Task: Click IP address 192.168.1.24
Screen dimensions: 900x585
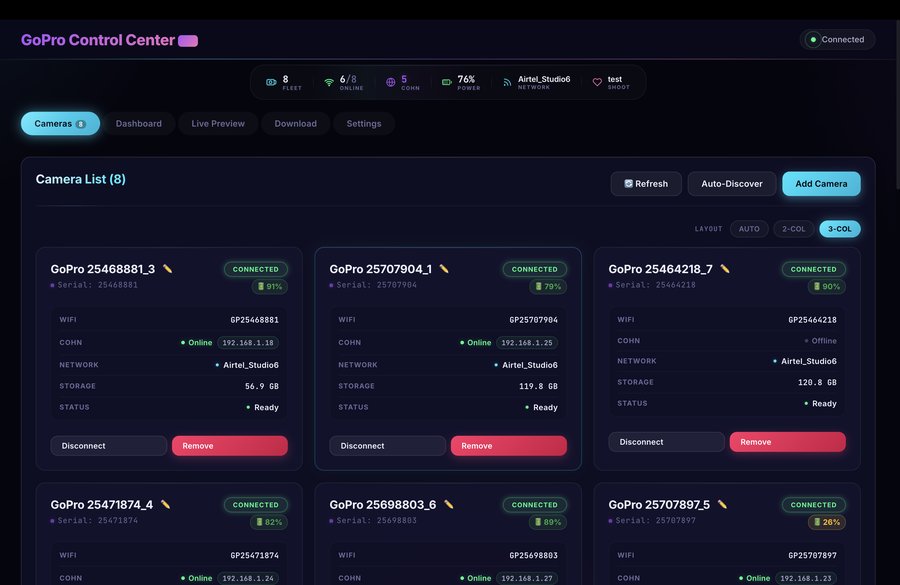Action: pyautogui.click(x=248, y=578)
